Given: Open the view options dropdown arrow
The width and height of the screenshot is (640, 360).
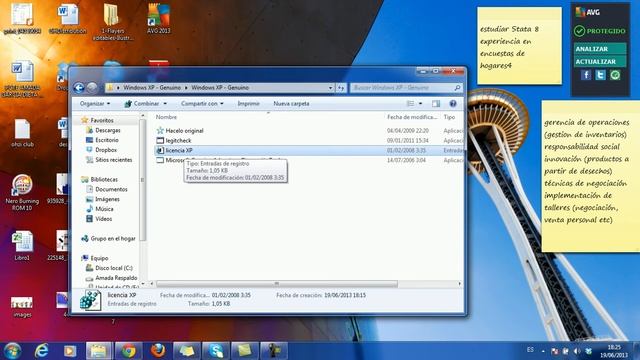Looking at the screenshot, I should point(420,104).
